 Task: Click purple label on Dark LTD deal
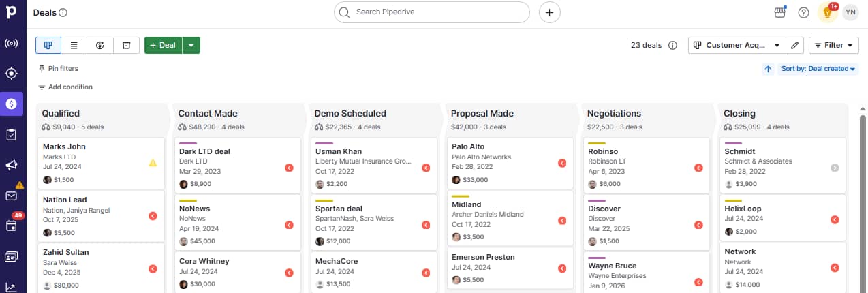pos(187,144)
